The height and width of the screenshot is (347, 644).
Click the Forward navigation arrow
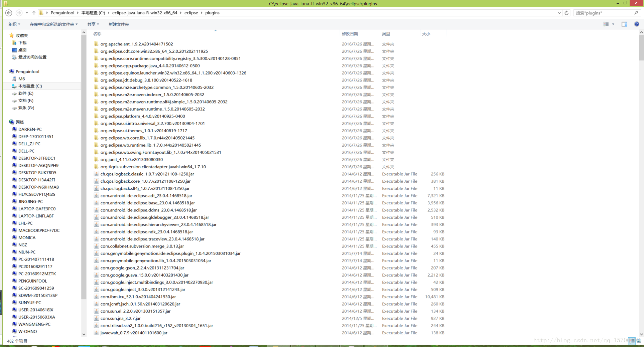19,13
